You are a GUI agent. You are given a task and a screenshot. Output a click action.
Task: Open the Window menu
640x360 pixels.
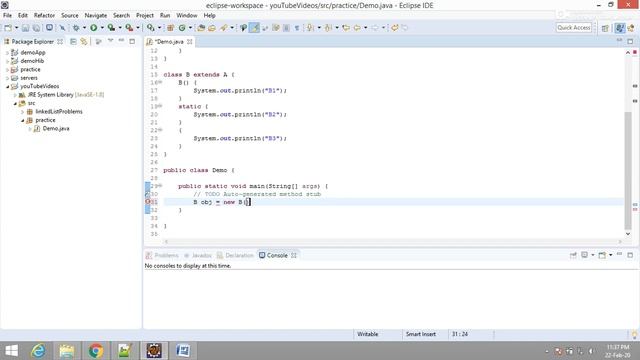tap(187, 15)
